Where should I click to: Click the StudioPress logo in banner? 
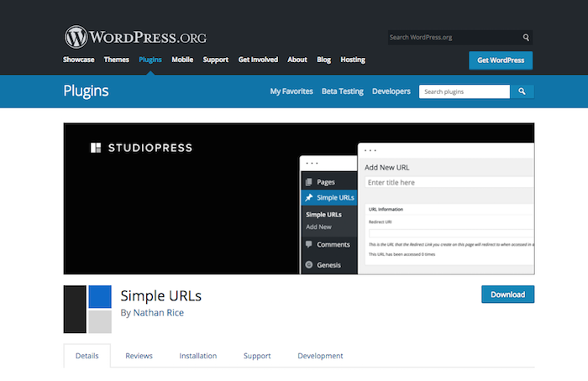141,148
